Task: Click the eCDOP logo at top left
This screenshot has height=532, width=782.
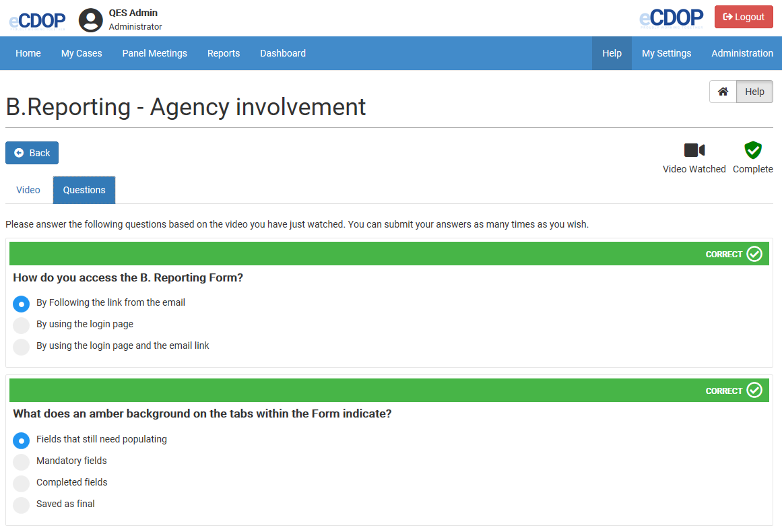Action: 37,20
